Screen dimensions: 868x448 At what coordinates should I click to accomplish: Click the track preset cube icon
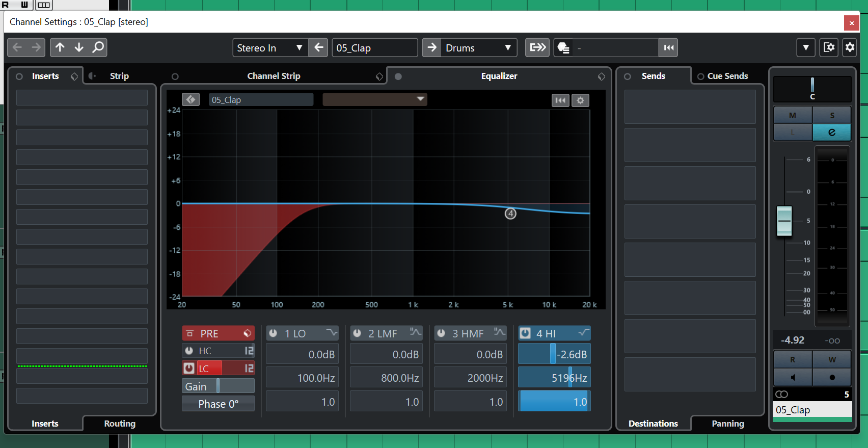[x=563, y=47]
